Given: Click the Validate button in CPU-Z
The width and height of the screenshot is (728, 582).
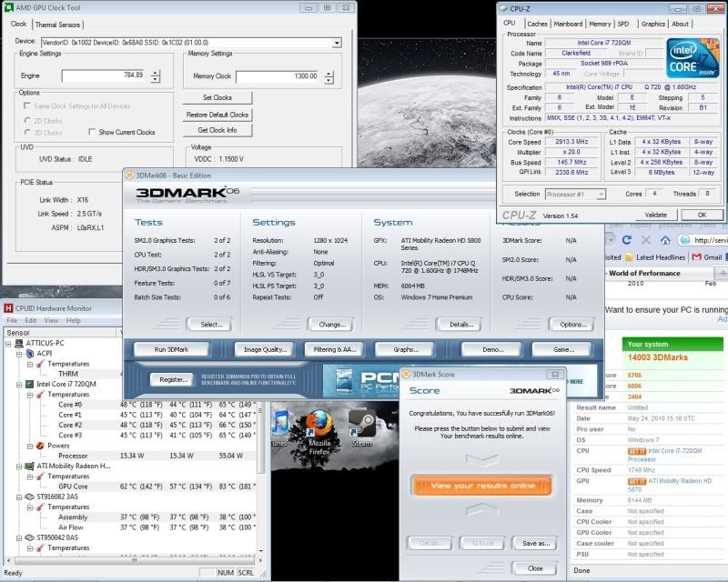Looking at the screenshot, I should [655, 215].
